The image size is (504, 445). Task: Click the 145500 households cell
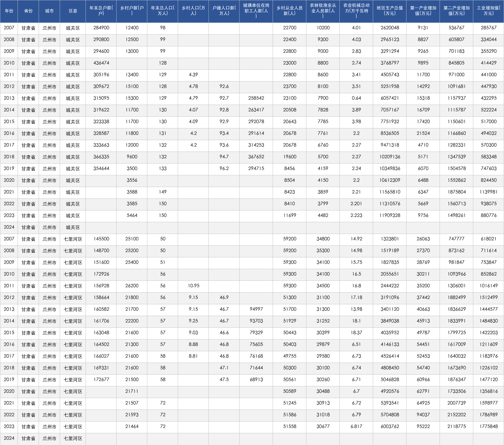point(101,239)
